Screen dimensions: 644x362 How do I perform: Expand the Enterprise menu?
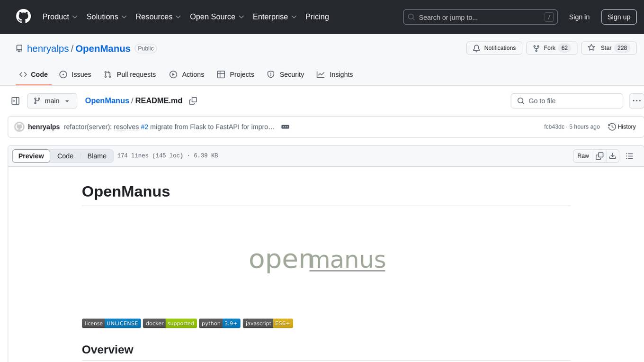(275, 17)
